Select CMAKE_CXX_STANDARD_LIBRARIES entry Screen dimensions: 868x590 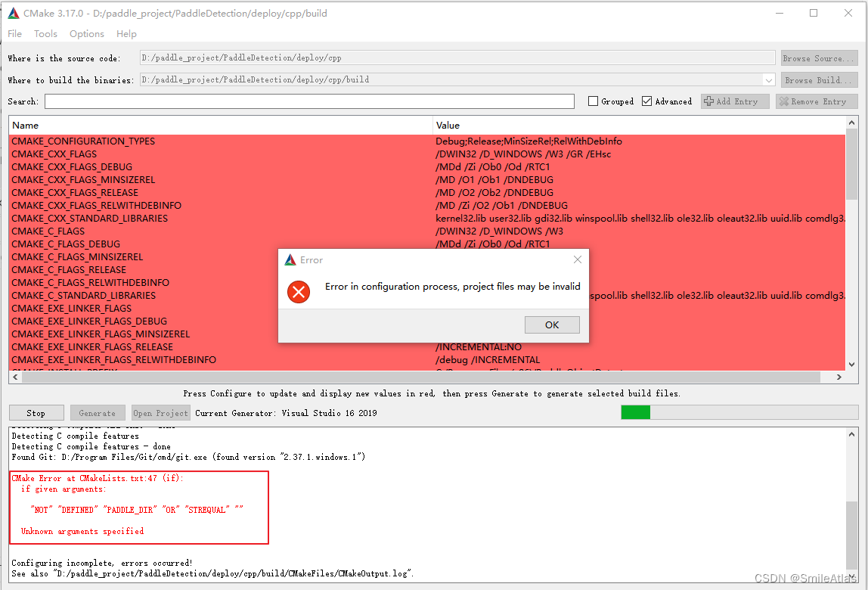click(x=90, y=219)
